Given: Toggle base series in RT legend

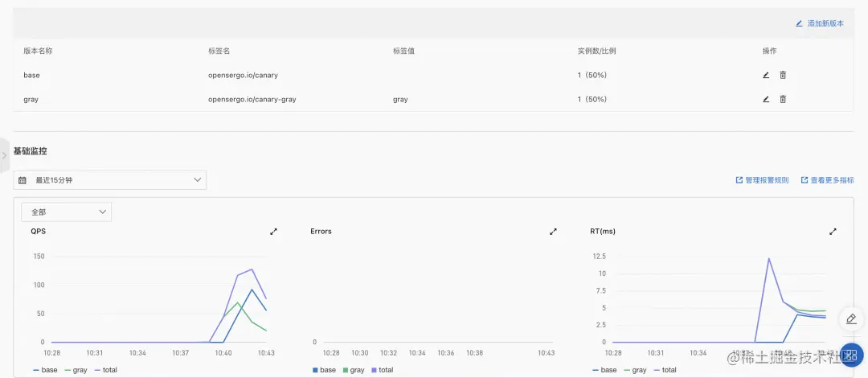Looking at the screenshot, I should [604, 370].
